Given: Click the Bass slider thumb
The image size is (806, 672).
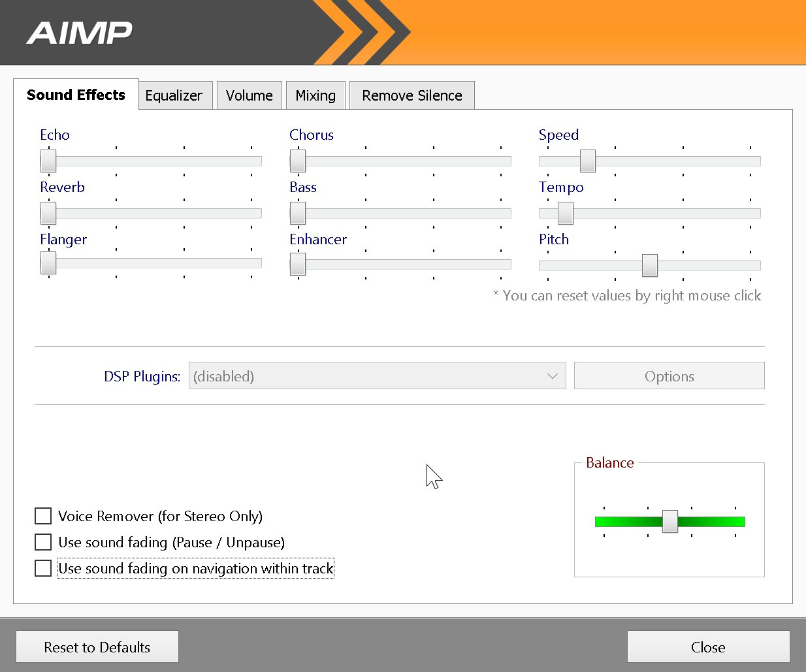Looking at the screenshot, I should pyautogui.click(x=298, y=213).
